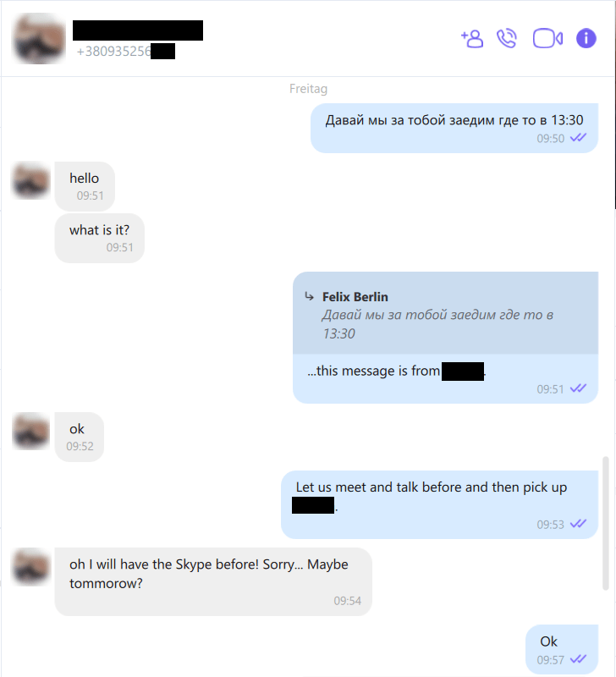Add a participant to this chat
Viewport: 616px width, 677px height.
pyautogui.click(x=472, y=39)
